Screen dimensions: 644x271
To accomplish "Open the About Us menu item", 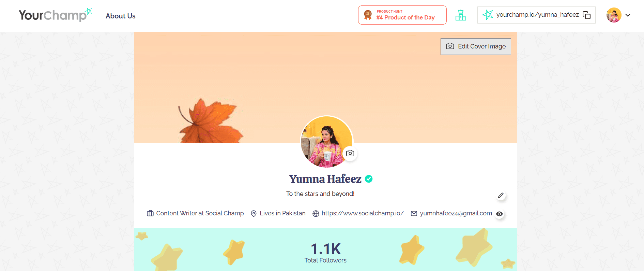I will tap(120, 16).
